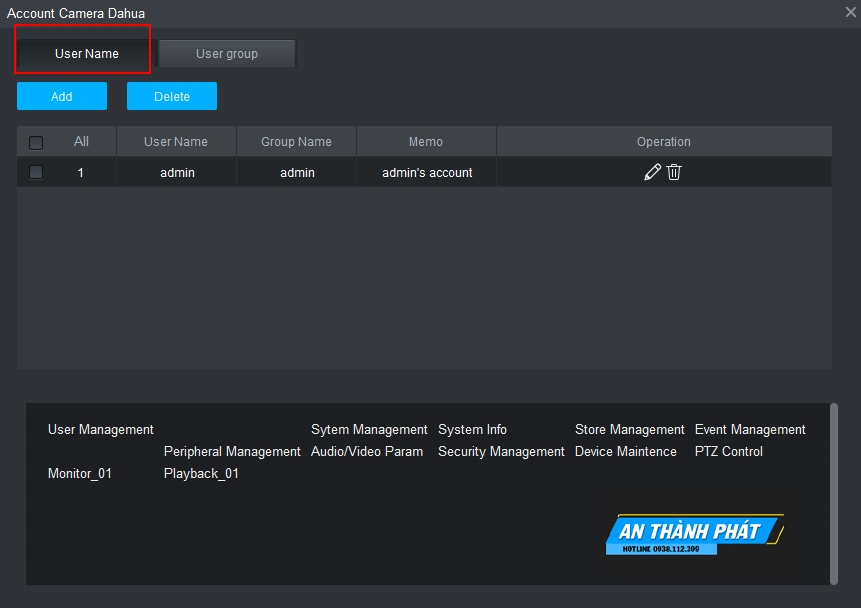Click the Playback_01 permission label
Viewport: 861px width, 608px height.
201,473
